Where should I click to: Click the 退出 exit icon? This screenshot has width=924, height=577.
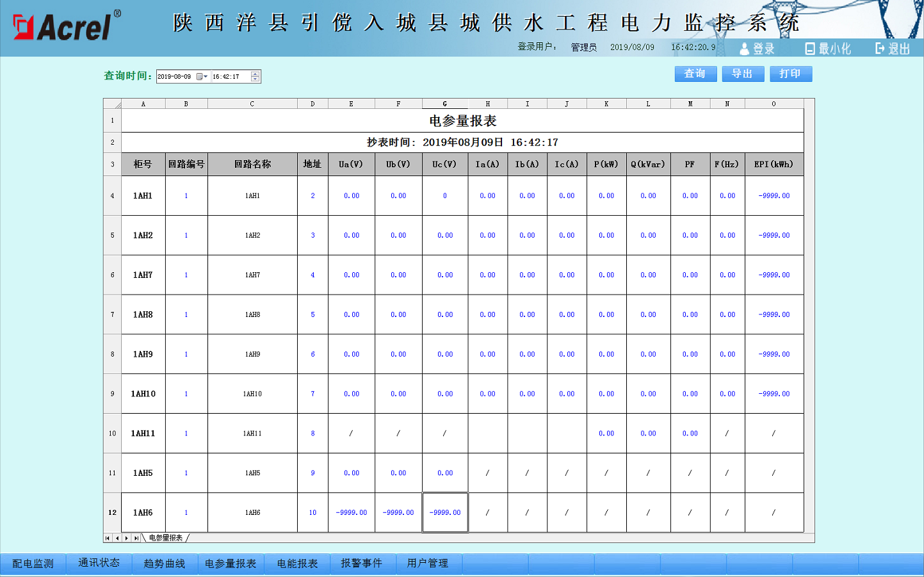pos(880,49)
